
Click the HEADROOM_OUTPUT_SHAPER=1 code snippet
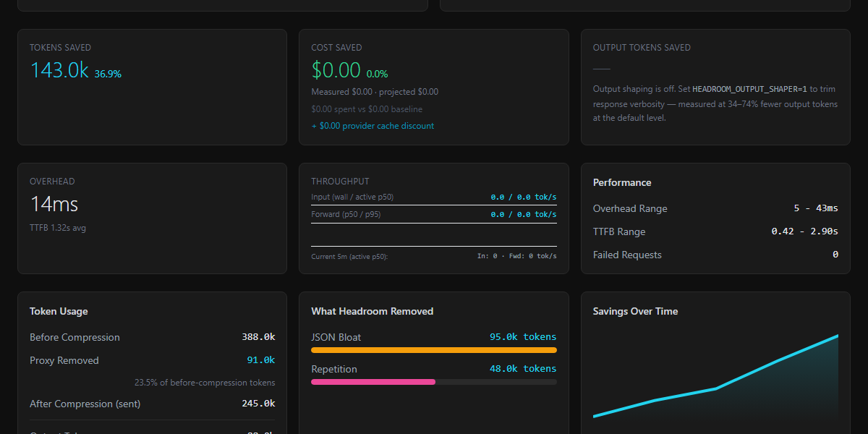pos(749,89)
